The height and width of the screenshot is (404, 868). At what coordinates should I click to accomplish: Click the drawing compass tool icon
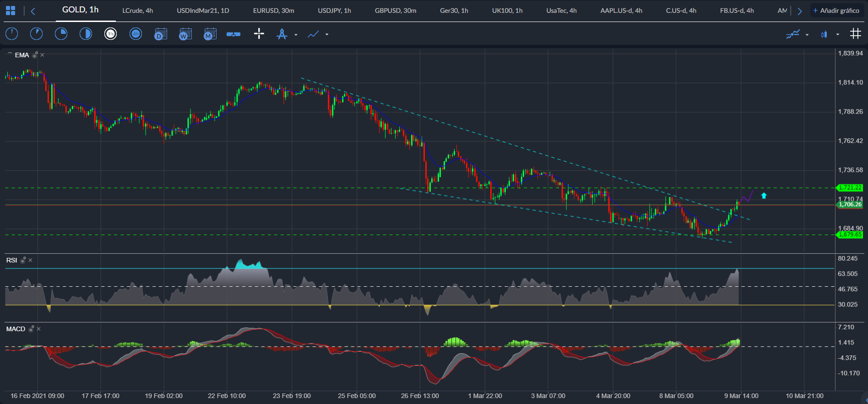point(282,34)
